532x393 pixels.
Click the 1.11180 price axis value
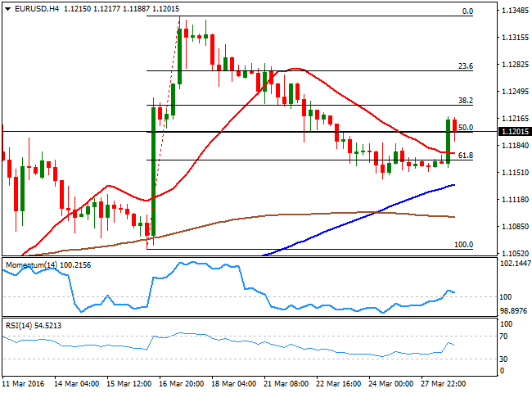pyautogui.click(x=515, y=200)
